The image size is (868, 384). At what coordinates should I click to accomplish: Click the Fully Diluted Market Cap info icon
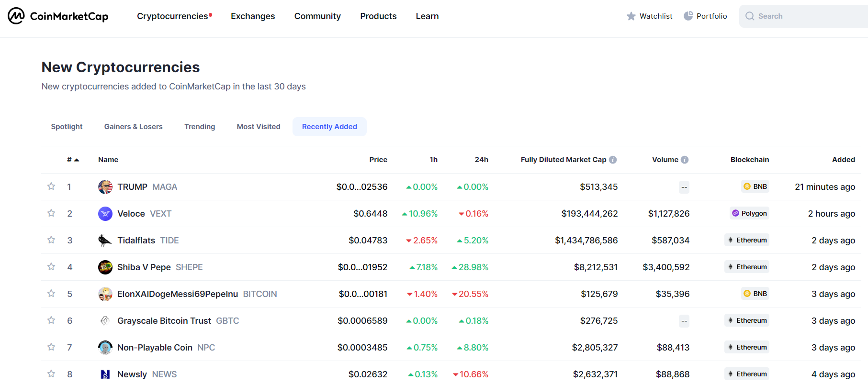[x=613, y=160]
